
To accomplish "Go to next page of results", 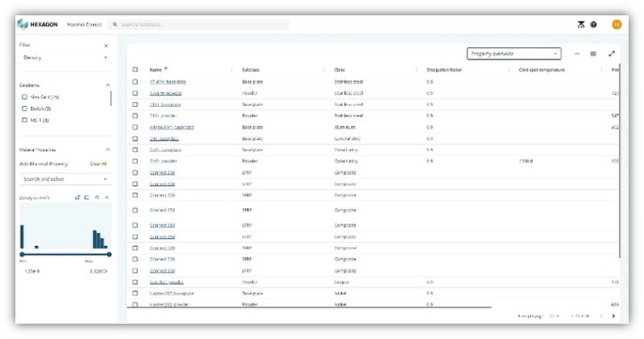I will (614, 316).
